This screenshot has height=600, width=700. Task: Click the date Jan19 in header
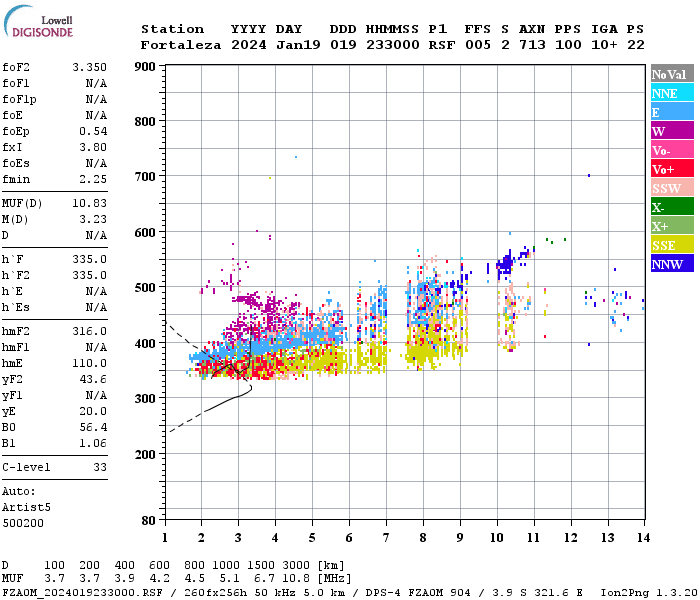[298, 45]
